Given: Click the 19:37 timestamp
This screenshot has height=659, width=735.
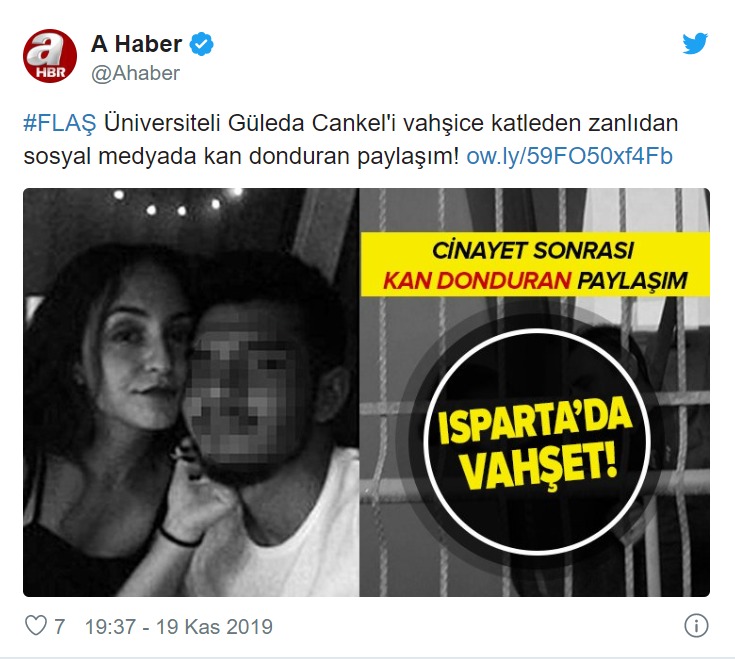Looking at the screenshot, I should tap(110, 627).
